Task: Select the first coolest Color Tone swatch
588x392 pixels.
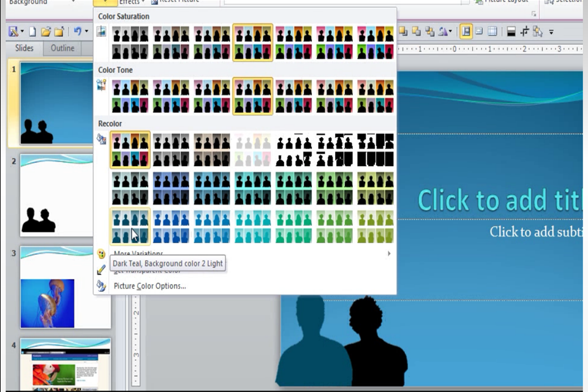Action: tap(130, 96)
